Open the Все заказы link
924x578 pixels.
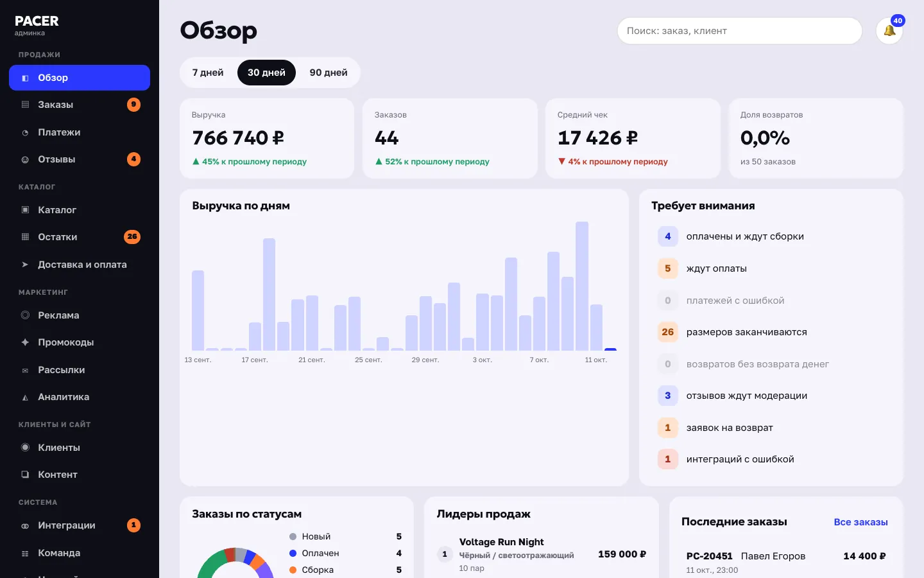point(860,522)
